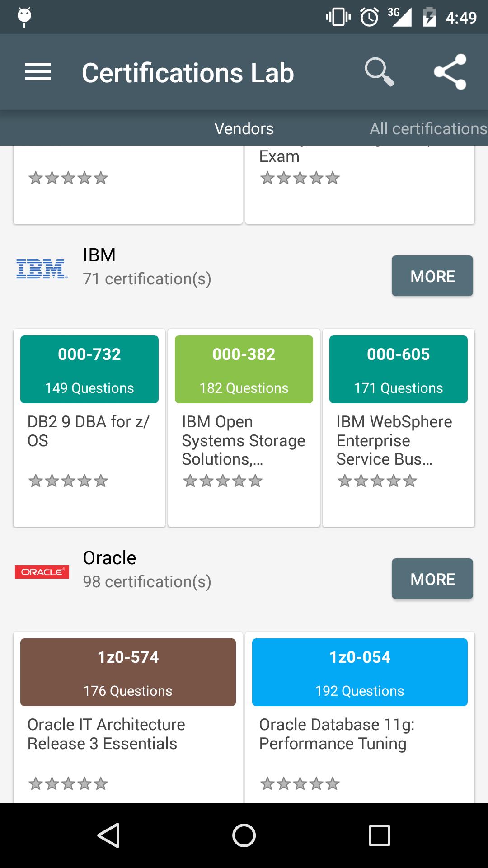Tap the Android recent apps button
The height and width of the screenshot is (868, 488).
pos(380,835)
